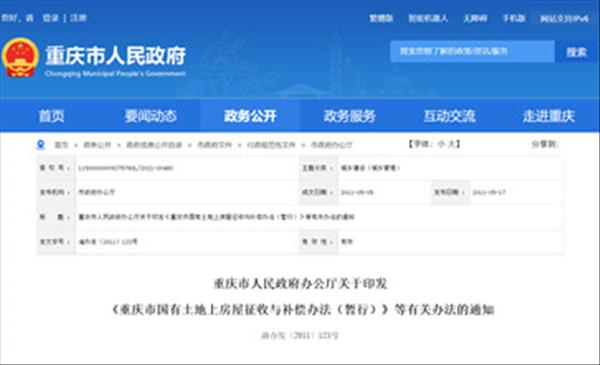
Task: Click the 分享到 share label
Action: (545, 144)
